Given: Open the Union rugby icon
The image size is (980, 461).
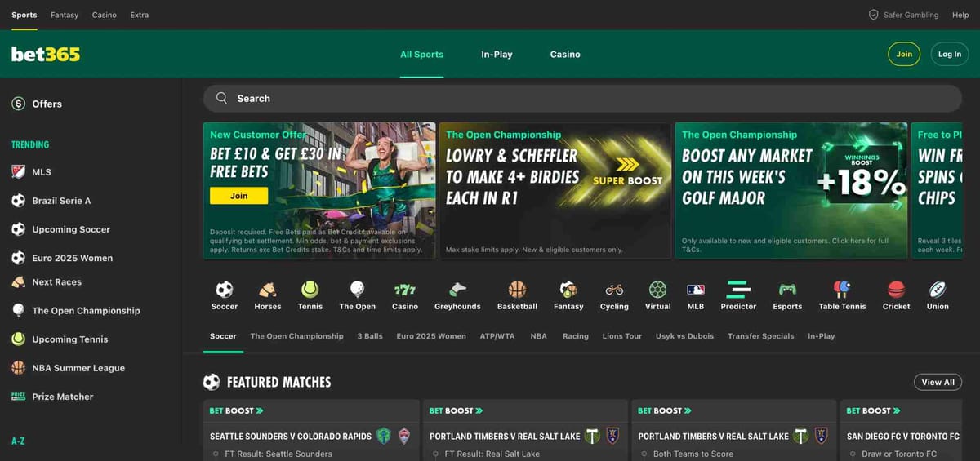Looking at the screenshot, I should (x=938, y=290).
